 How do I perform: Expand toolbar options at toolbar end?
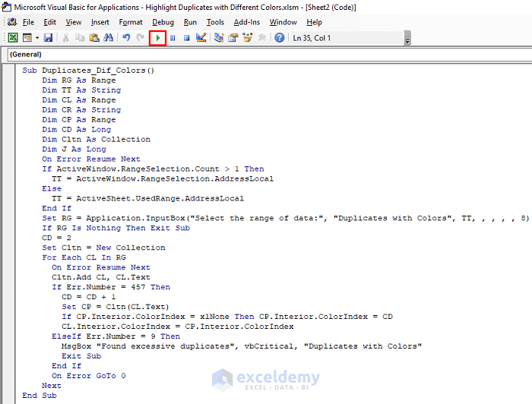[x=407, y=38]
